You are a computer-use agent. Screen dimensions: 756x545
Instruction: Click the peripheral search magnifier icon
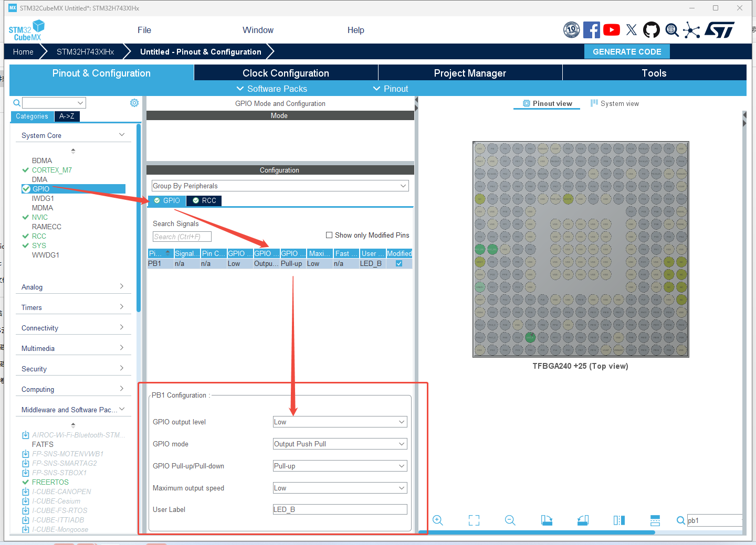(17, 103)
